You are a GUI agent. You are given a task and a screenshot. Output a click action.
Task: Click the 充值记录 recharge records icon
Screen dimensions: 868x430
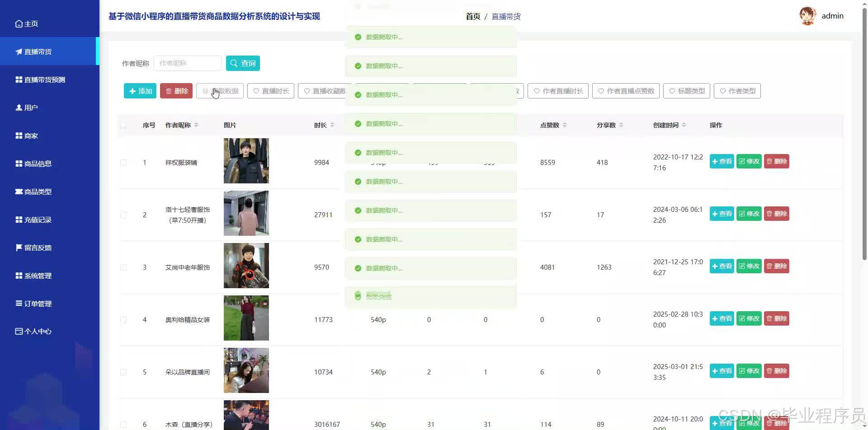click(19, 220)
